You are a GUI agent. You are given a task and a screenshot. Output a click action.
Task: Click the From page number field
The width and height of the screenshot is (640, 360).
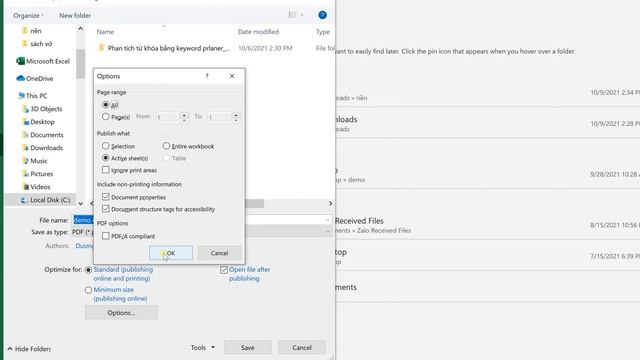point(167,118)
